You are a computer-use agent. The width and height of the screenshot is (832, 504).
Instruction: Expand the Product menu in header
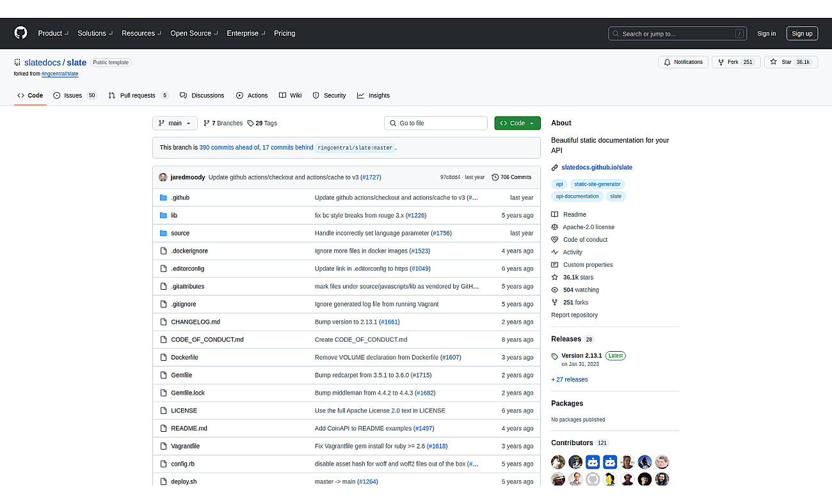[53, 33]
